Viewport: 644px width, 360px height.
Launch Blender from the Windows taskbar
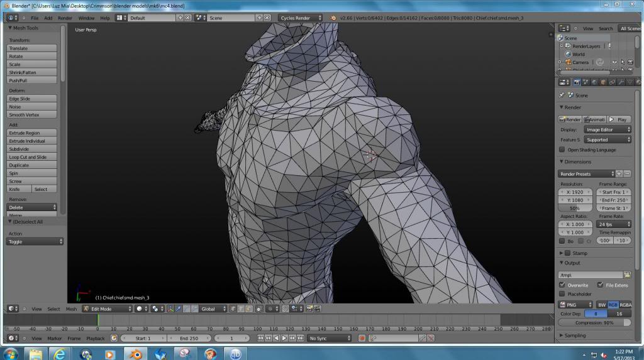click(135, 354)
